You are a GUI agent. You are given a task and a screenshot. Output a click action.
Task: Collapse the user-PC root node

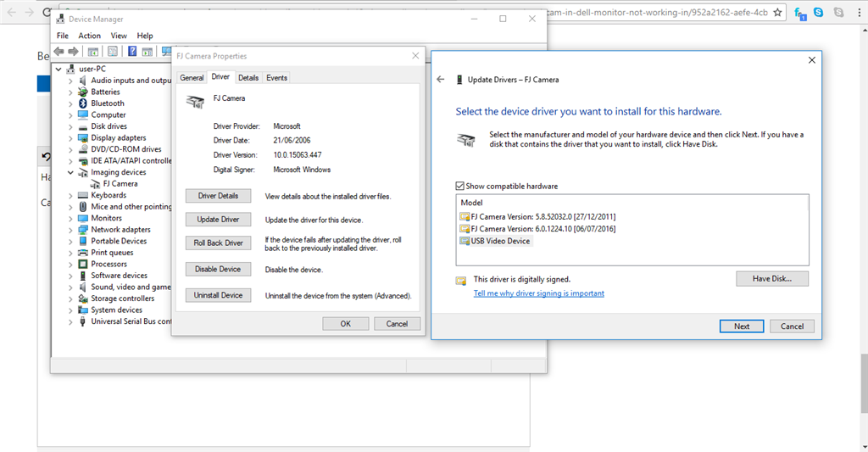(58, 70)
